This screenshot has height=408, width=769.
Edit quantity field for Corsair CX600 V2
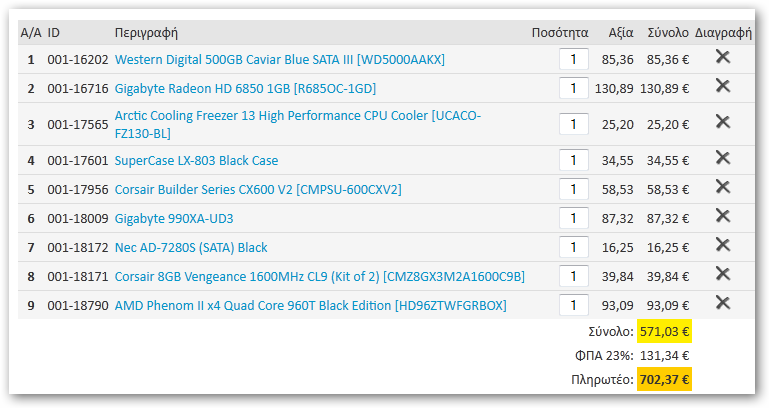(573, 189)
